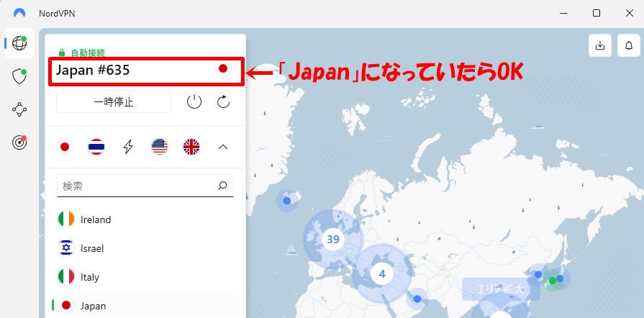
Task: Select United States flag shortcut
Action: coord(160,147)
